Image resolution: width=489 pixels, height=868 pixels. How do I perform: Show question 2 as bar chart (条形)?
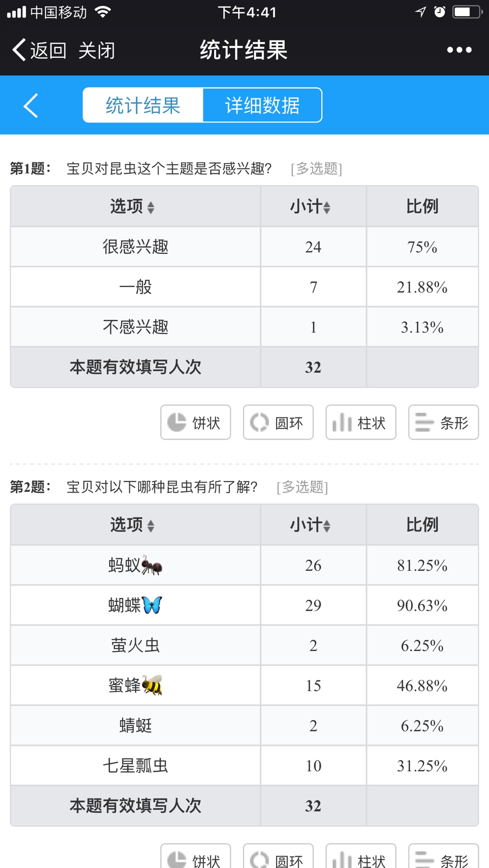[443, 858]
